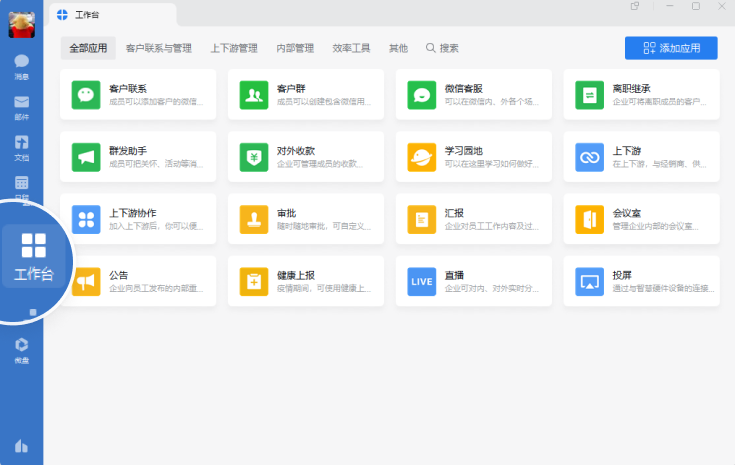Select the 上下游管理 category tab

(234, 48)
